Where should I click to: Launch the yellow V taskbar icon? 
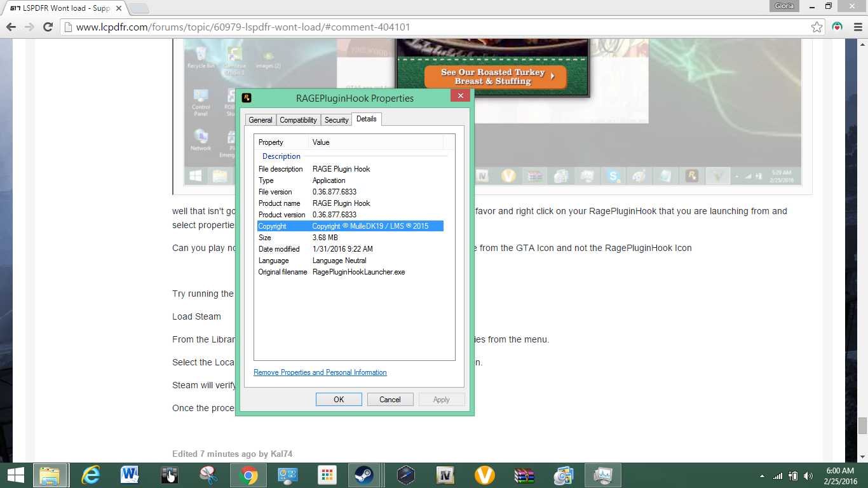485,475
